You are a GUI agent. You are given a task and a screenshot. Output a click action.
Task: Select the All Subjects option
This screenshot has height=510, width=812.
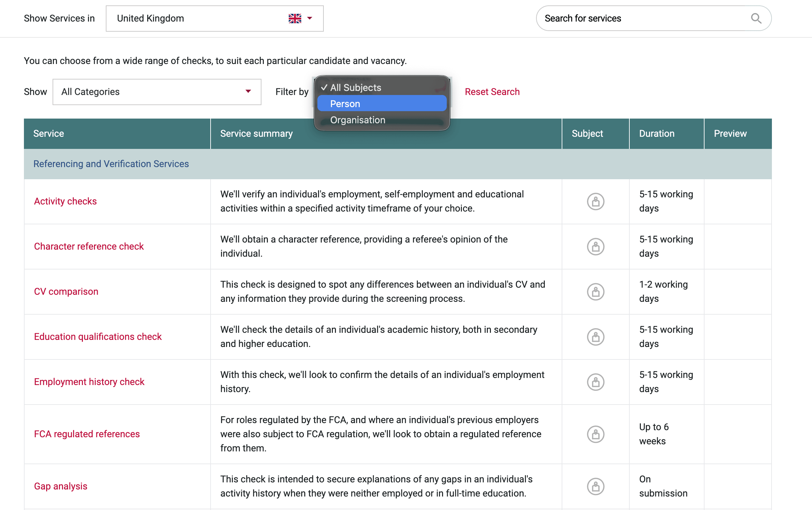[382, 88]
